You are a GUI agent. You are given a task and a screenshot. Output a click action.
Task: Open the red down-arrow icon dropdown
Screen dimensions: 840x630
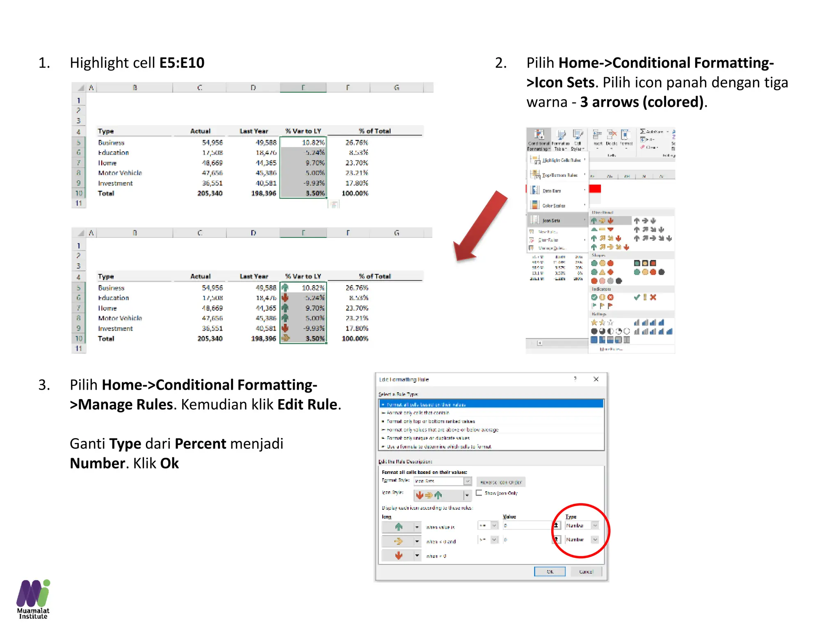(x=417, y=556)
